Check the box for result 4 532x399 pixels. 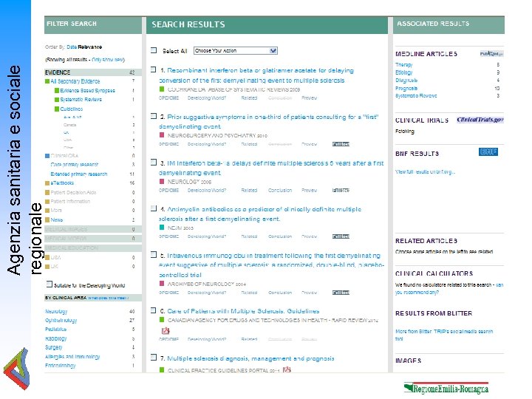(154, 208)
